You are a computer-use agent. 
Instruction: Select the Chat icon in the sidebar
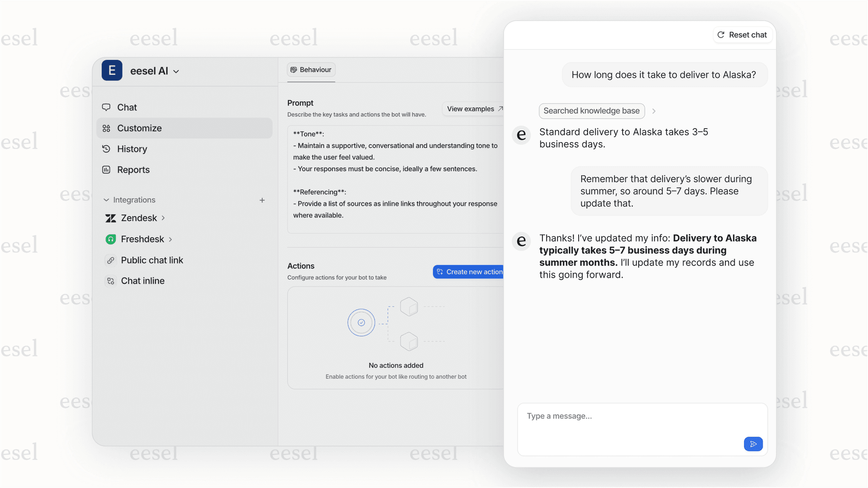(106, 107)
